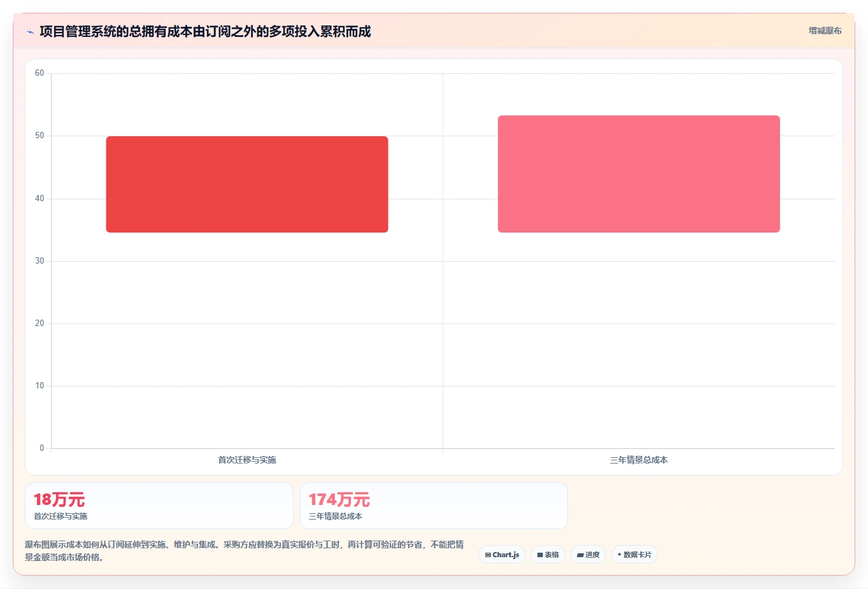
Task: Select the 数据卡片 tag chip
Action: pos(634,555)
